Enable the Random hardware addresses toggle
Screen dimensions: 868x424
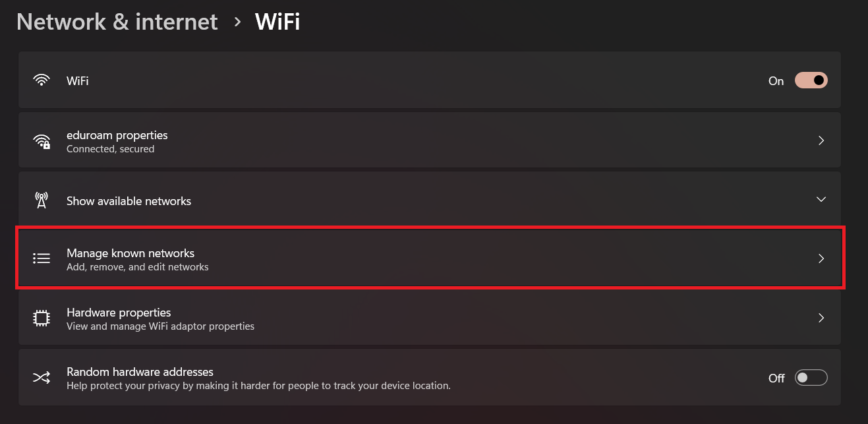click(811, 378)
